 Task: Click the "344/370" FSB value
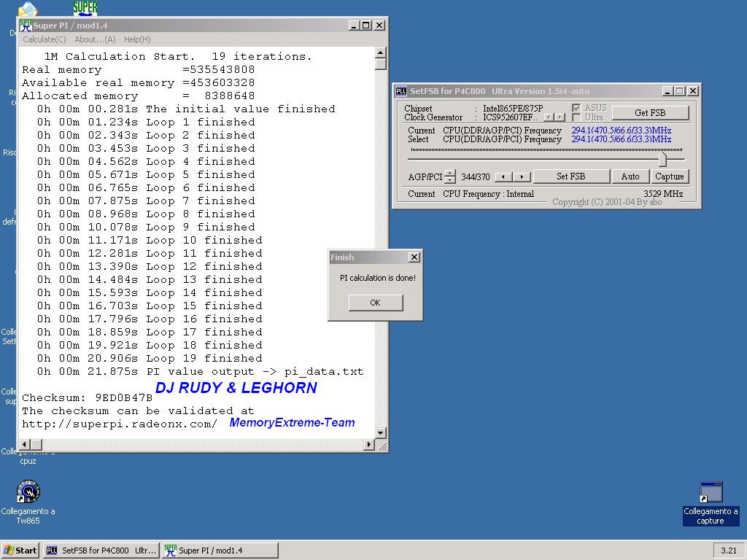pyautogui.click(x=476, y=176)
